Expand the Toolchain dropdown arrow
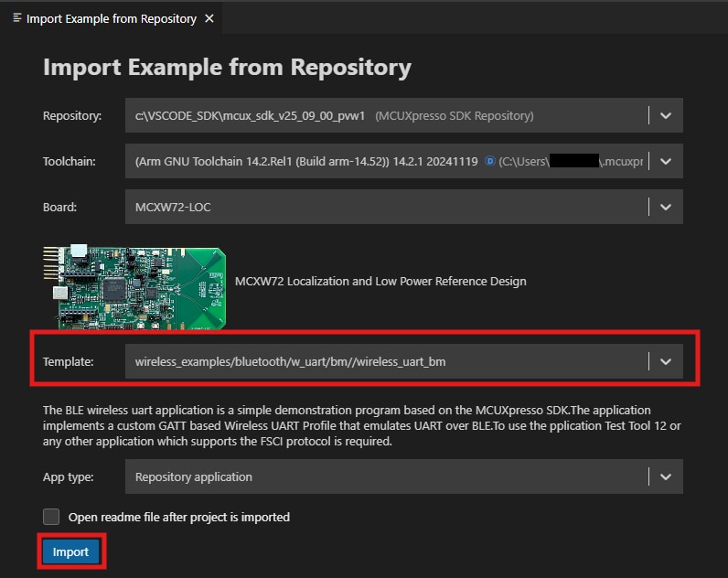This screenshot has width=728, height=578. tap(666, 162)
